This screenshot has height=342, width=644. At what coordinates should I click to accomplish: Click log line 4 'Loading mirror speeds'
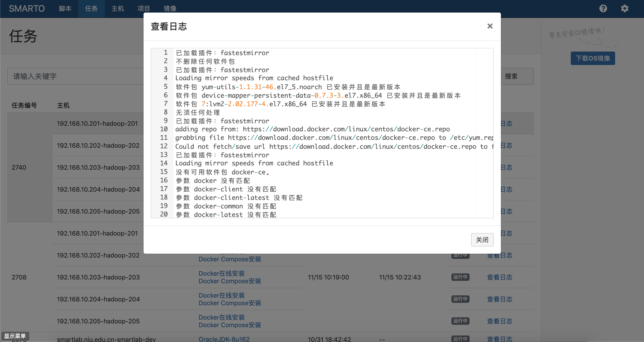[254, 78]
